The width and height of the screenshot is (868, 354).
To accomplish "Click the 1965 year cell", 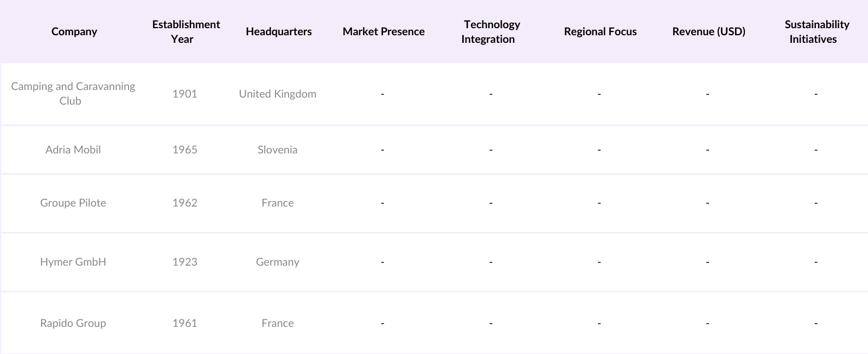I will click(x=184, y=150).
